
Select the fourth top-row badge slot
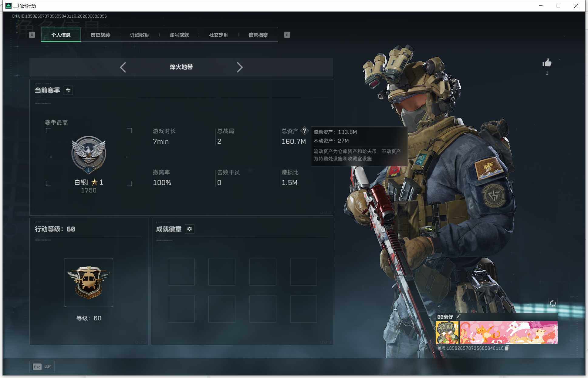pyautogui.click(x=303, y=272)
